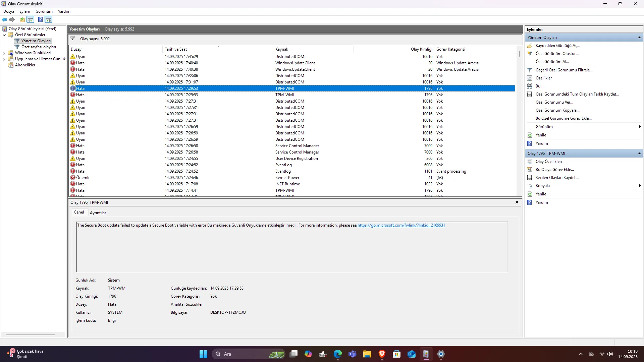This screenshot has width=644, height=362.
Task: Open the go.microsoft.com fwlink hyperlink
Action: [x=401, y=225]
